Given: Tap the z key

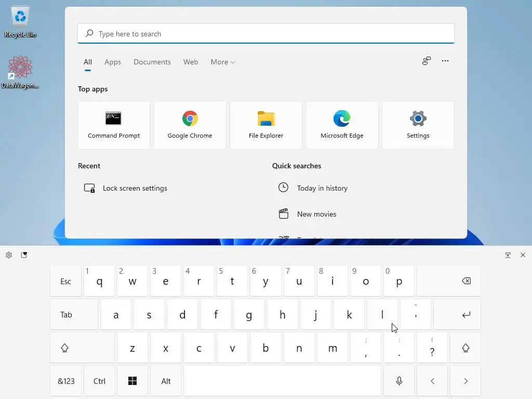Looking at the screenshot, I should 132,348.
